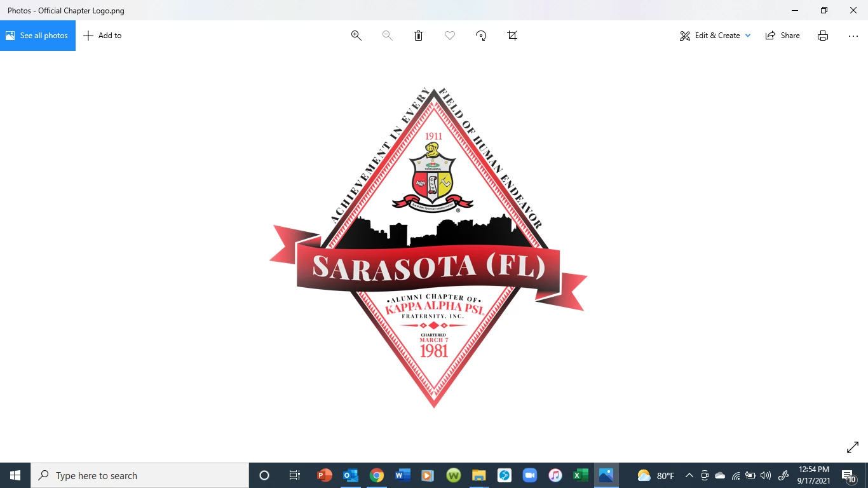This screenshot has height=488, width=868.
Task: Close the Photos window
Action: click(853, 10)
